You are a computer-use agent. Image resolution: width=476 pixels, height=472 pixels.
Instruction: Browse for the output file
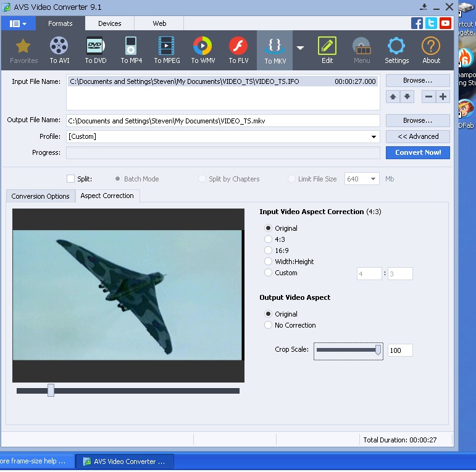click(418, 120)
